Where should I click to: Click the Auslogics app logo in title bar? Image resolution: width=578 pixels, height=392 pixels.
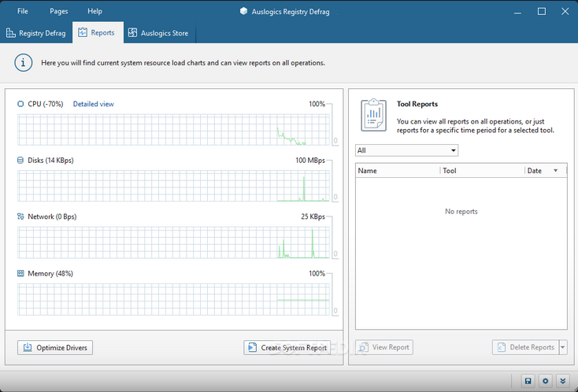pos(243,11)
